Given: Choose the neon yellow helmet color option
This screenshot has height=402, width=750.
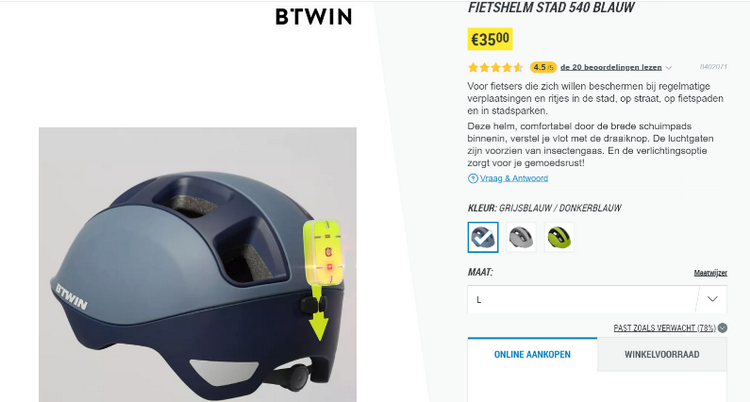Looking at the screenshot, I should point(559,237).
